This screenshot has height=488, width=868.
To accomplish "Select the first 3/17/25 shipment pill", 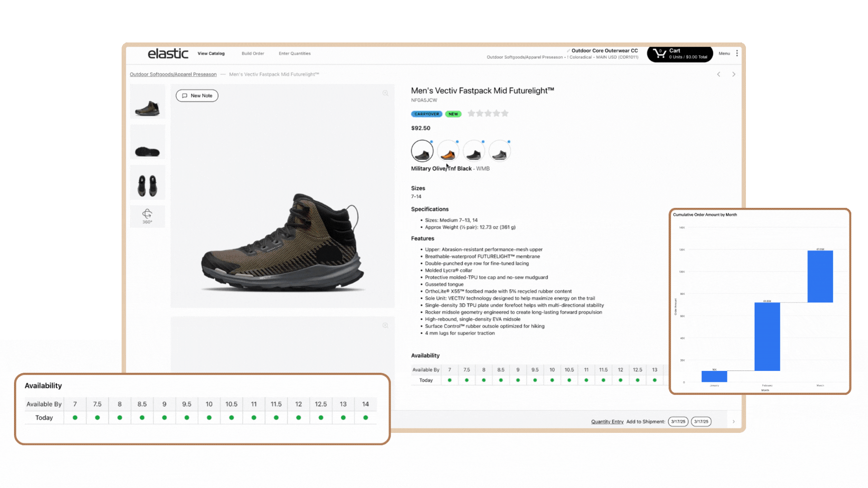I will pos(678,422).
